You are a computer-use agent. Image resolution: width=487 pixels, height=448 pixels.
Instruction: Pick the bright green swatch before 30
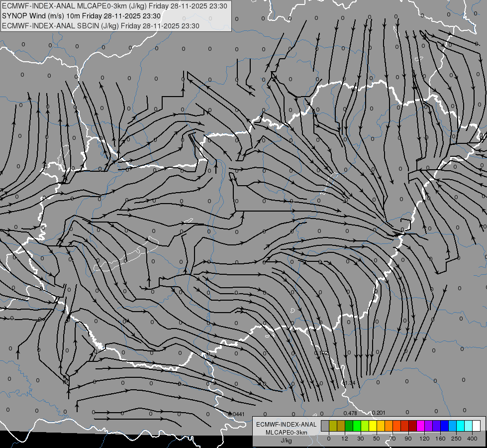click(357, 426)
